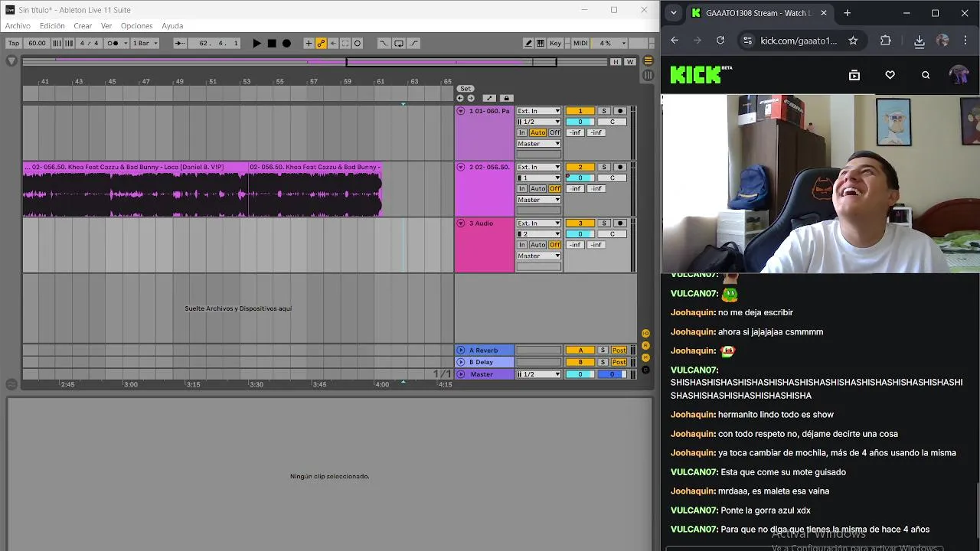Click Re-Enable Automation arrow button
Image resolution: width=980 pixels, height=551 pixels.
[333, 44]
